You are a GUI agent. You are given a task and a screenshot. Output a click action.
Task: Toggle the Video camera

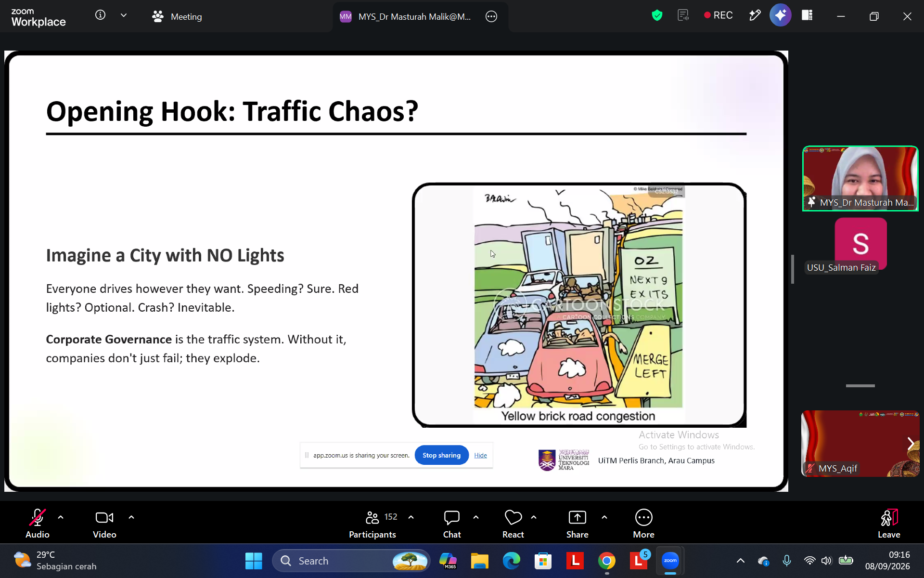[x=104, y=524]
